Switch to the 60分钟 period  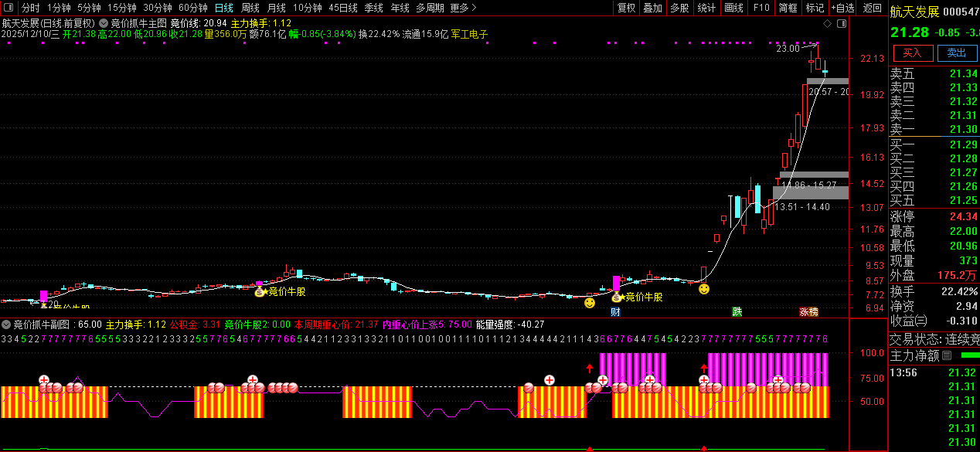(192, 8)
